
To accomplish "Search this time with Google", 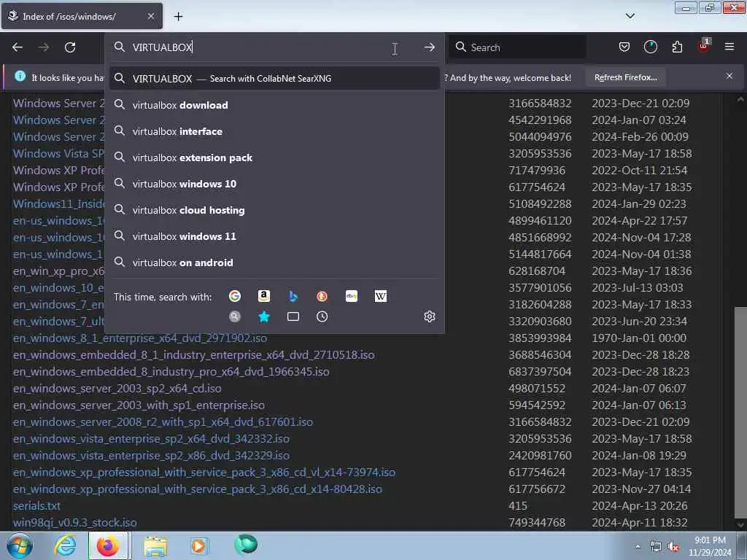I will click(235, 296).
